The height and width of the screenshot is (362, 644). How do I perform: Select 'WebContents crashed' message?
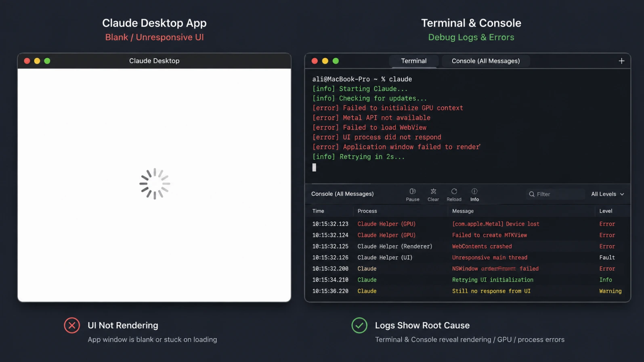point(482,247)
